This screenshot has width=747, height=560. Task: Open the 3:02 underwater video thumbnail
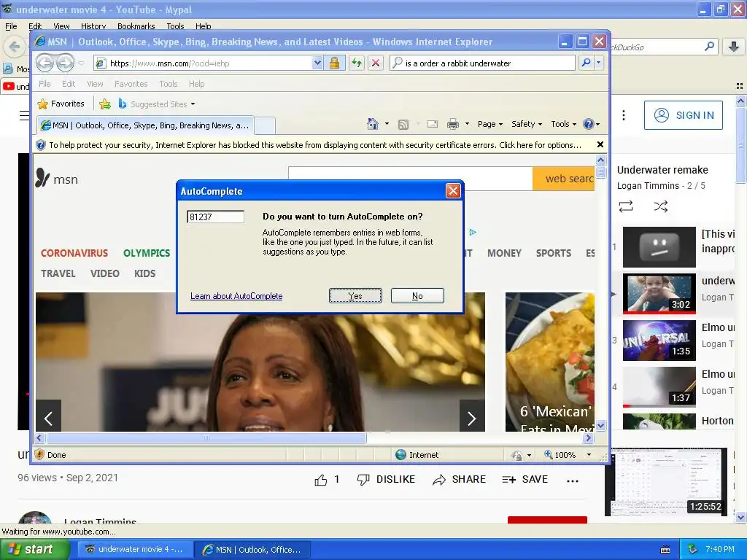pos(659,293)
